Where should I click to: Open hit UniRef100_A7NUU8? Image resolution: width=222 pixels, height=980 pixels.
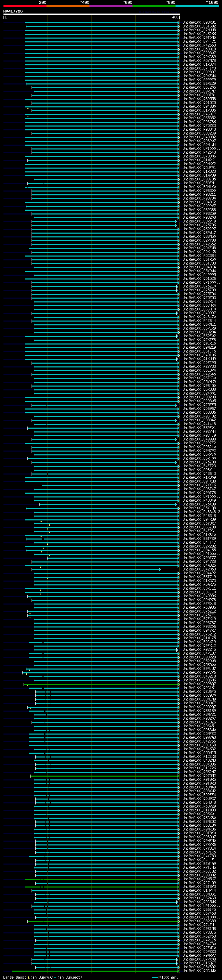[199, 30]
